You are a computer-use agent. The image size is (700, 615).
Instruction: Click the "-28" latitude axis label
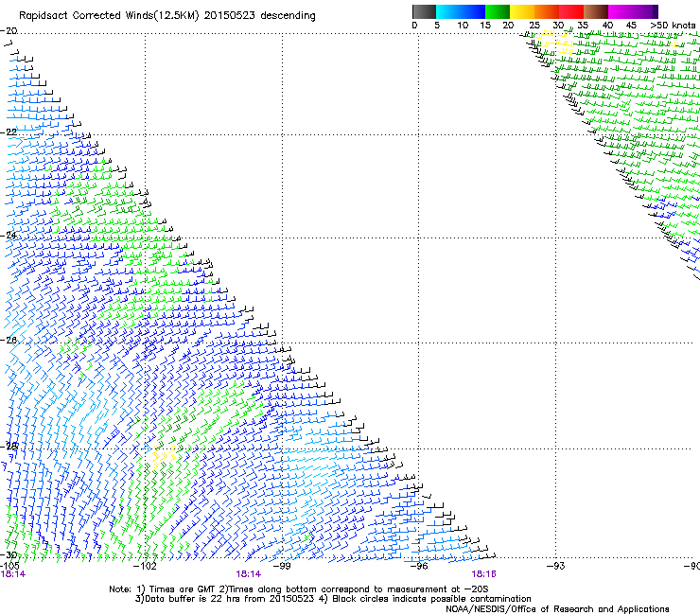click(9, 447)
